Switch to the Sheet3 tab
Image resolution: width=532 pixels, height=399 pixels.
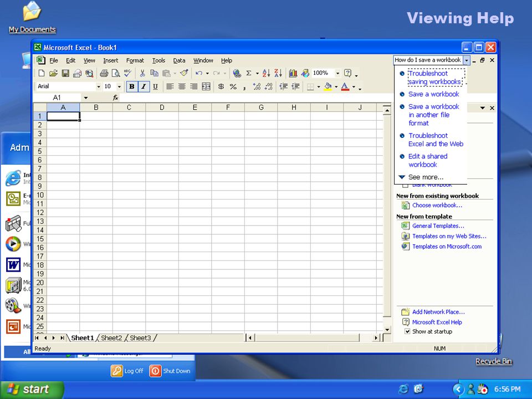tap(140, 338)
